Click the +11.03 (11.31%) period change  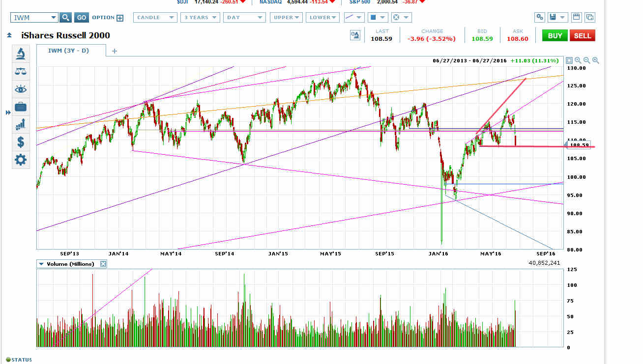(x=534, y=60)
